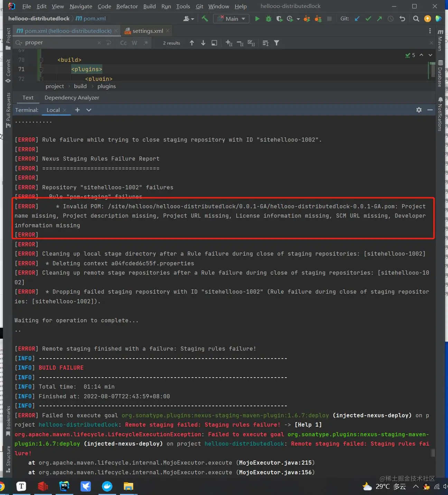Run Main with coverage shield icon
The image size is (448, 495).
(x=279, y=19)
